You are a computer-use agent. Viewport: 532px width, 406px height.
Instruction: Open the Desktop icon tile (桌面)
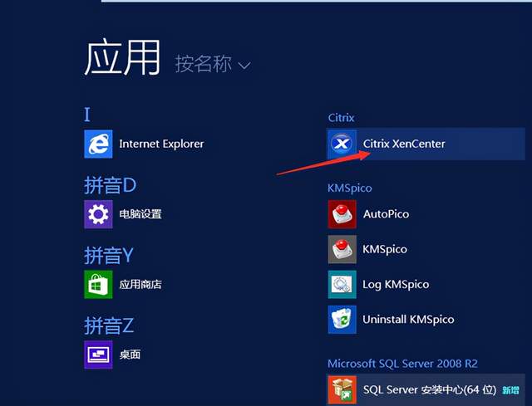[x=98, y=355]
